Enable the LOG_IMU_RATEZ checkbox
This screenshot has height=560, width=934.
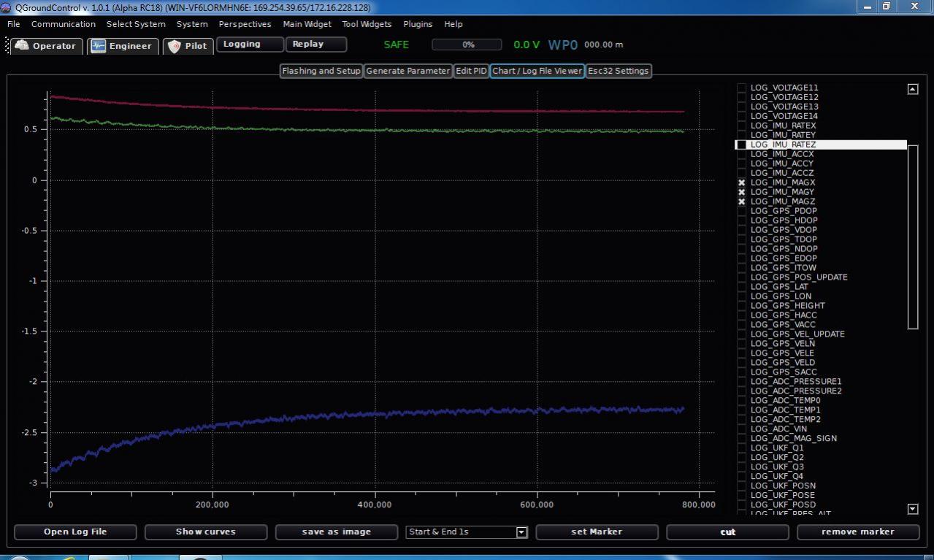(742, 145)
